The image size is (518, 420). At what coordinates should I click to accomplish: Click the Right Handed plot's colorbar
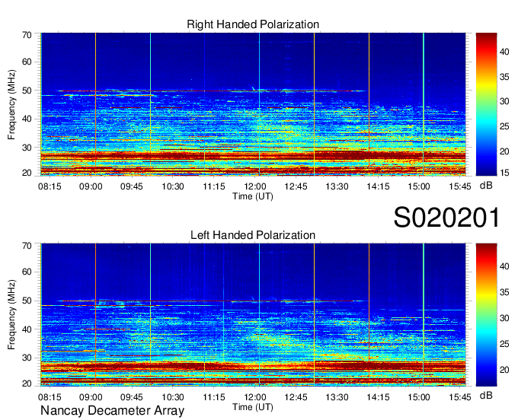(x=486, y=104)
